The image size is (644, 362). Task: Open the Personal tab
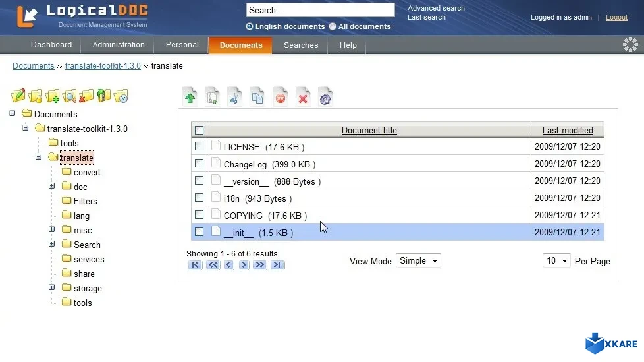[182, 45]
